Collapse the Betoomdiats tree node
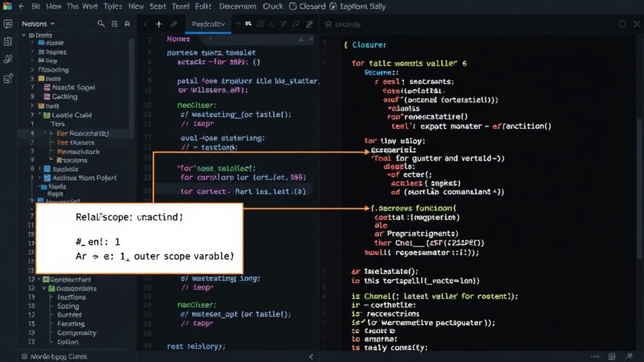This screenshot has width=644, height=362. (x=44, y=288)
